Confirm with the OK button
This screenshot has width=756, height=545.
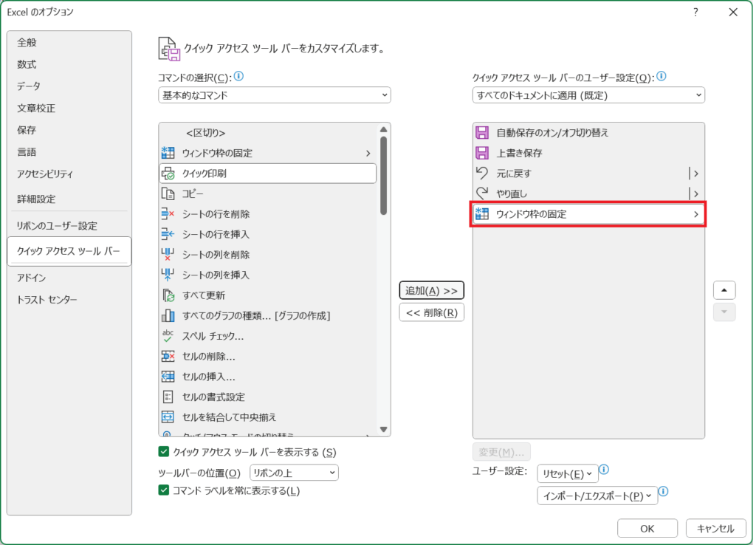click(x=647, y=529)
